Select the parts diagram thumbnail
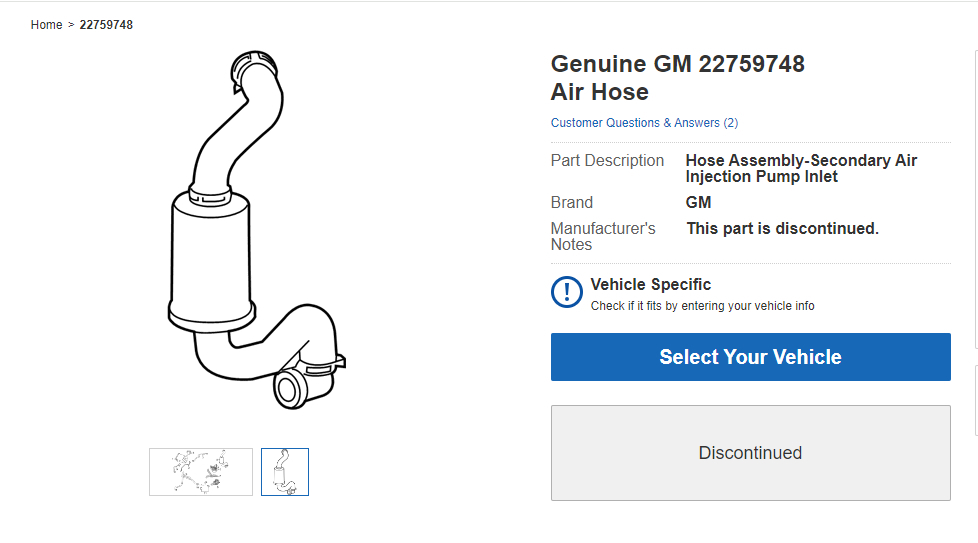Image resolution: width=978 pixels, height=543 pixels. coord(201,472)
